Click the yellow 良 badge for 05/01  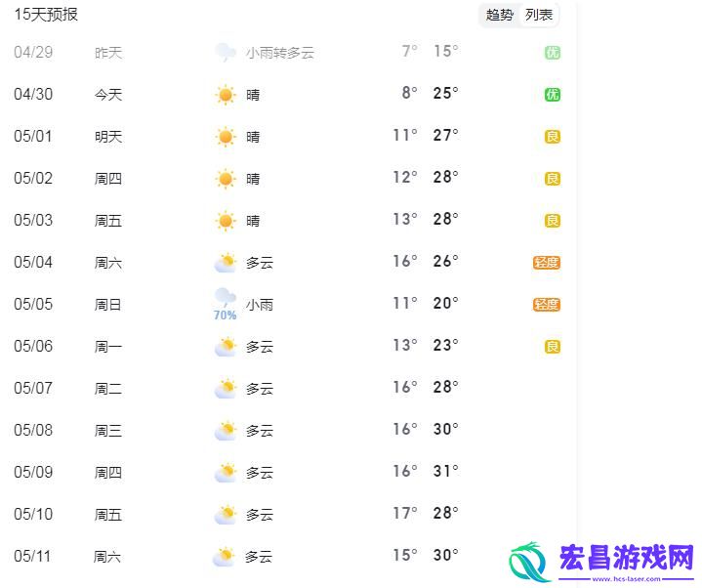553,137
